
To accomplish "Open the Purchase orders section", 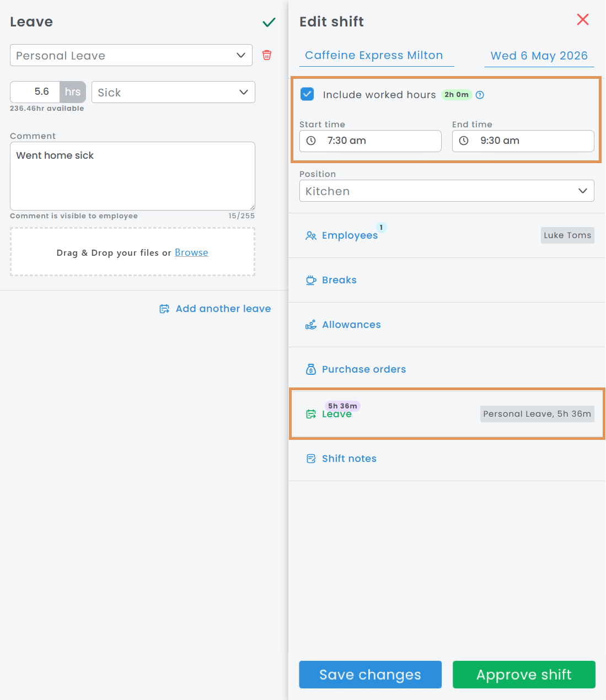I will (x=447, y=369).
